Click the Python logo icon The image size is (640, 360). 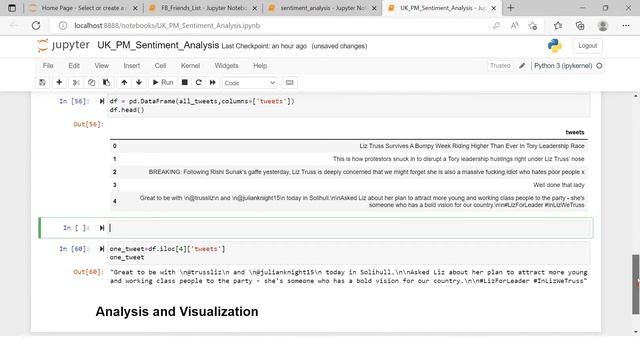point(555,46)
